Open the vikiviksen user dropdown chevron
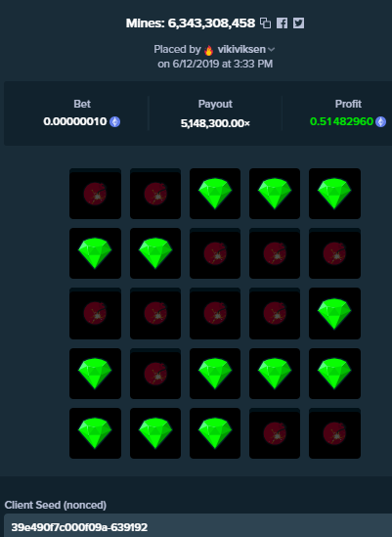The image size is (392, 537). [x=272, y=50]
